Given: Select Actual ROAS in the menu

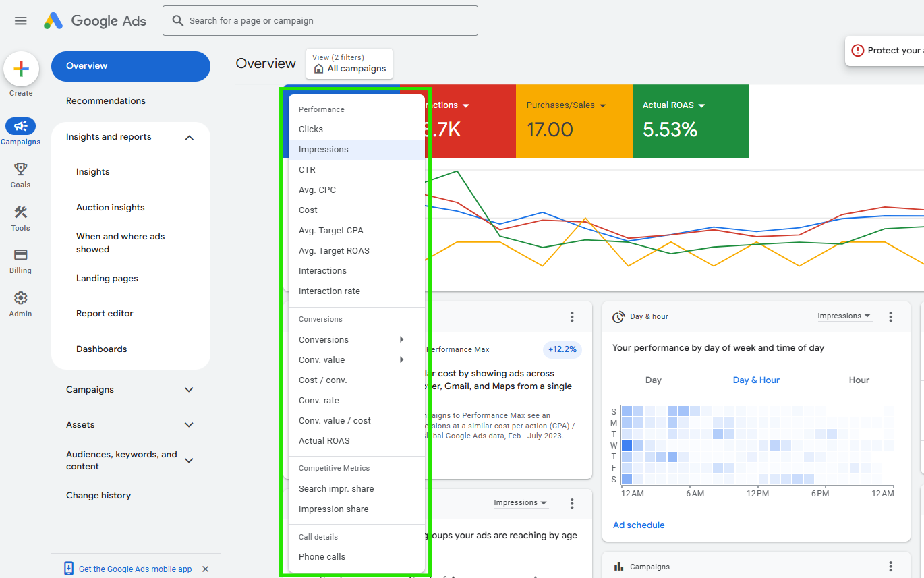Looking at the screenshot, I should (x=357, y=441).
